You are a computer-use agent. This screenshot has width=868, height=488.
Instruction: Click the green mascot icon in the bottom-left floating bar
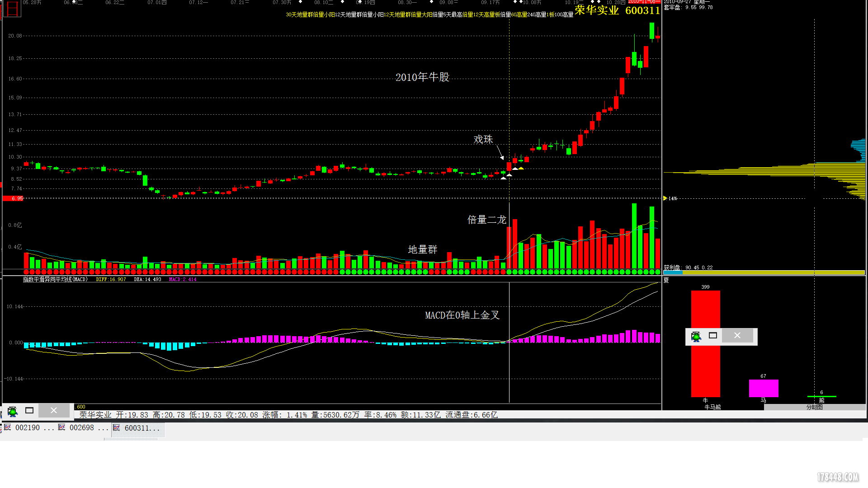point(13,411)
